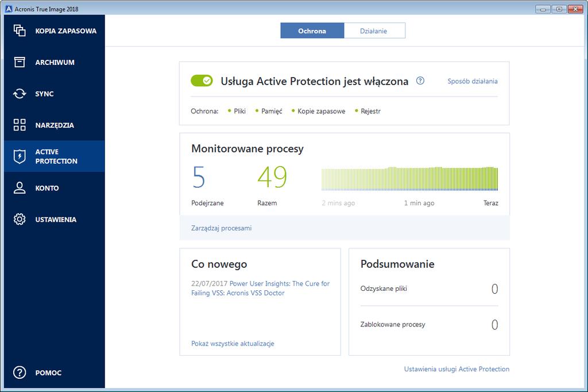Click the Monitorowane procesy heading
Image resolution: width=588 pixels, height=392 pixels.
(x=247, y=149)
